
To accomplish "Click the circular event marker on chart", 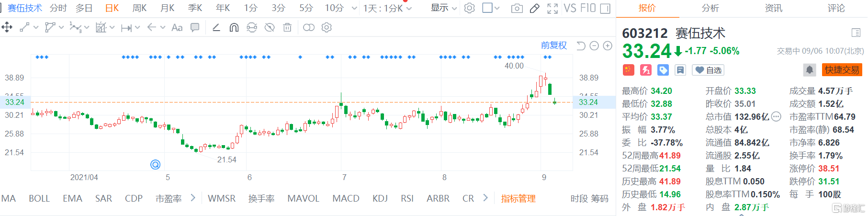I will tap(155, 164).
